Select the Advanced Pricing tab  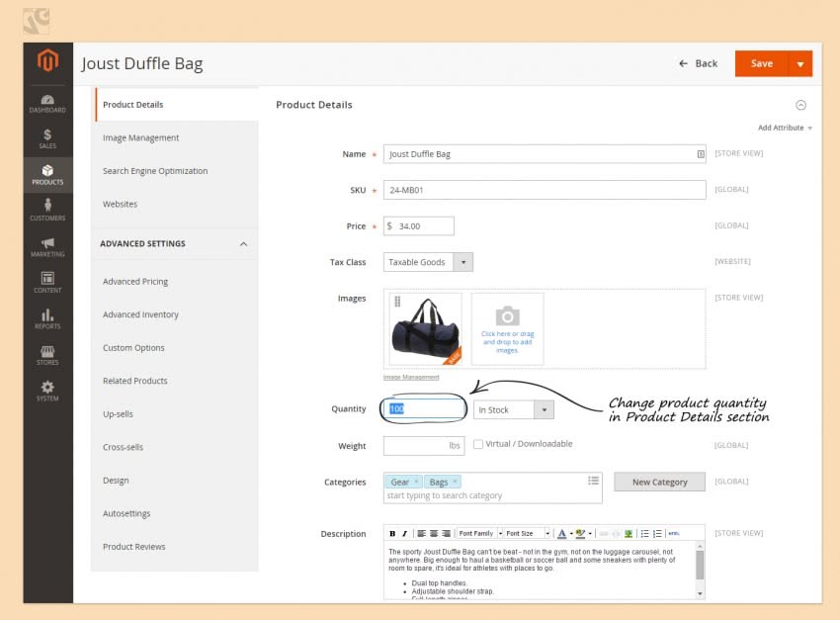tap(176, 282)
